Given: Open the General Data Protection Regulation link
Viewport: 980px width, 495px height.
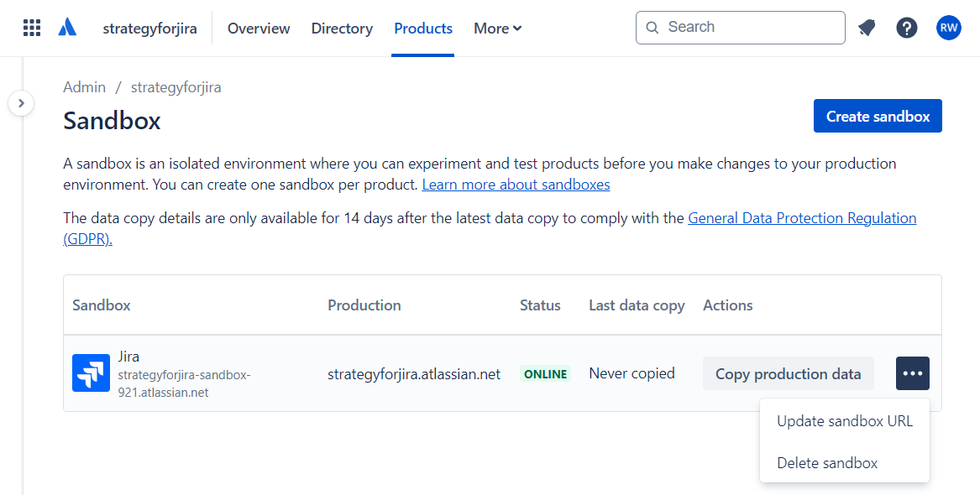Looking at the screenshot, I should (801, 217).
